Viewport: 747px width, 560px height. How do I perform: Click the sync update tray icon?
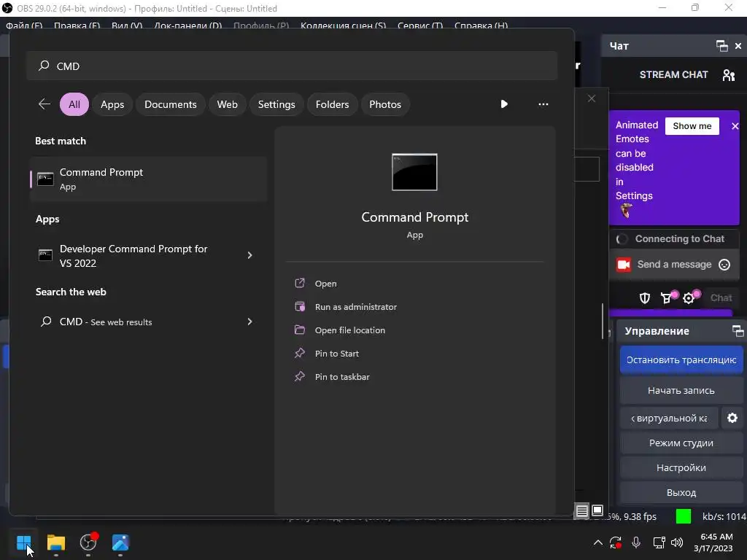(616, 542)
